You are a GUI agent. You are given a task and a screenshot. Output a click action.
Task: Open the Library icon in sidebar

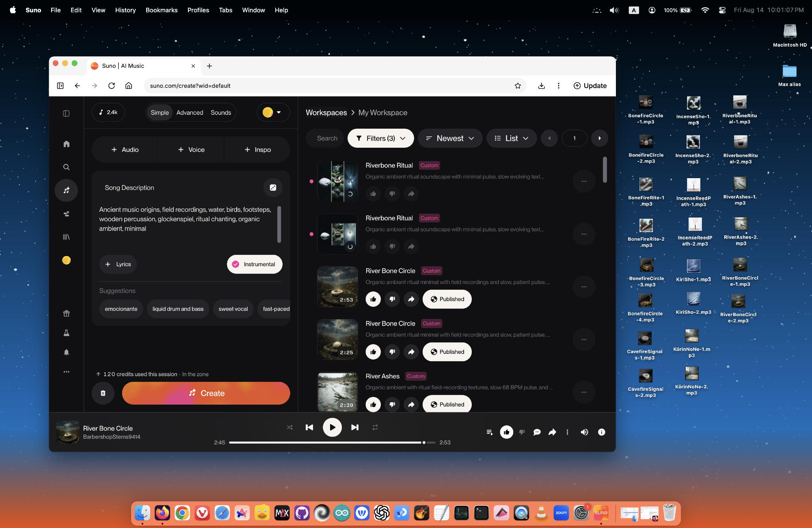66,237
